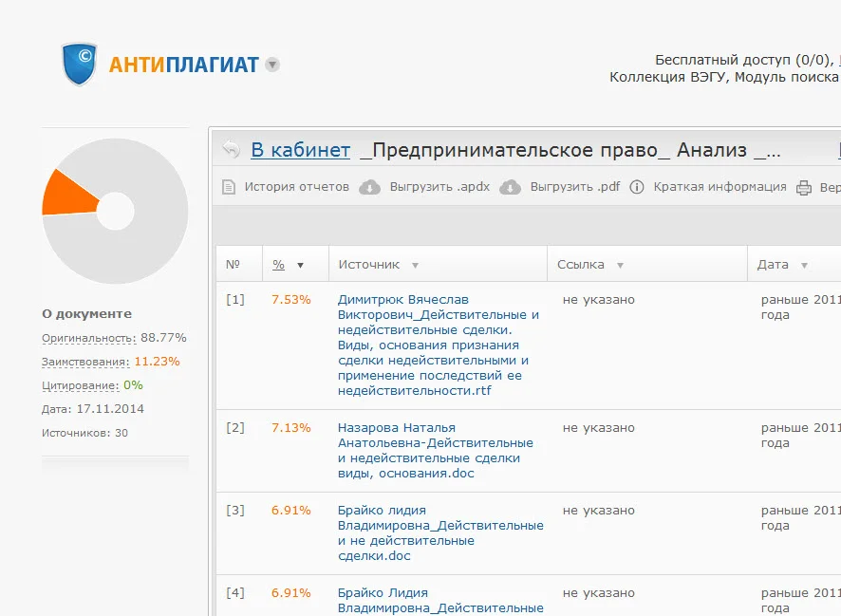Viewport: 841px width, 616px height.
Task: Click cloud download icon for .apdx export
Action: click(369, 187)
